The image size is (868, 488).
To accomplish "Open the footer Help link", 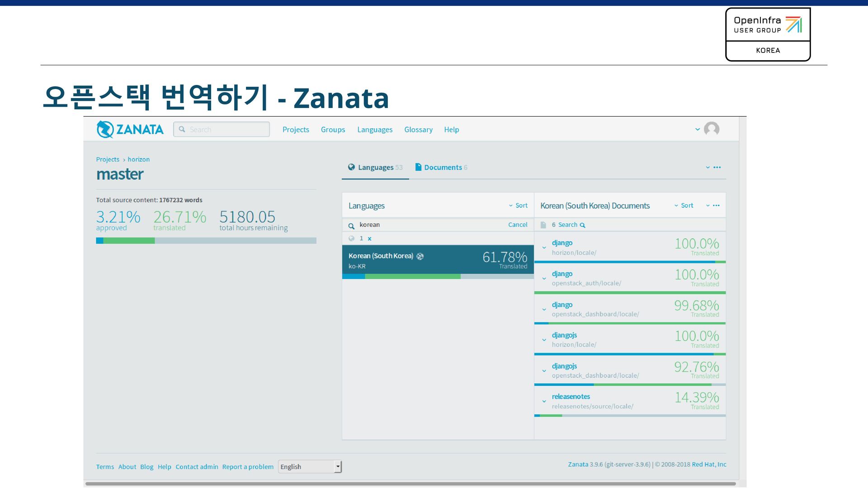I will (164, 467).
